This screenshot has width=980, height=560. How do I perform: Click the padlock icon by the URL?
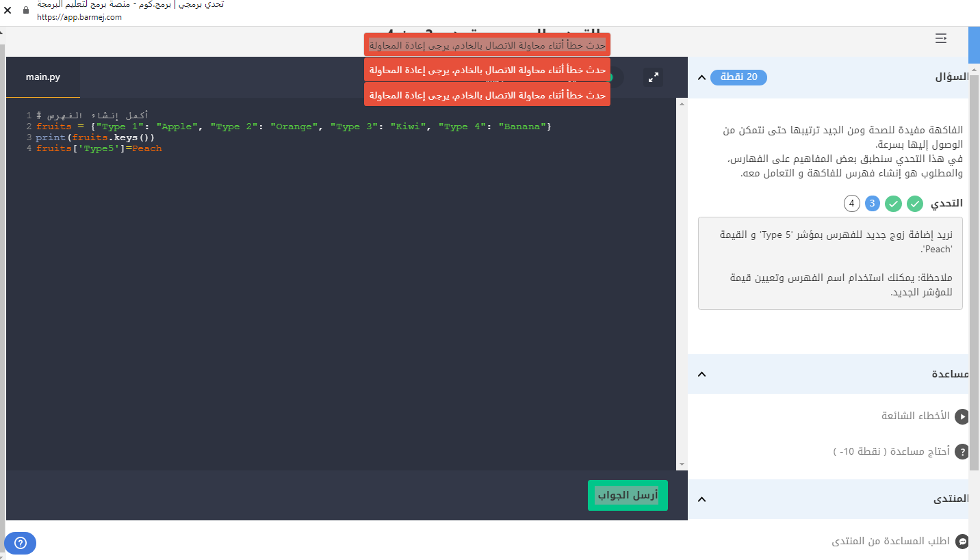(26, 10)
